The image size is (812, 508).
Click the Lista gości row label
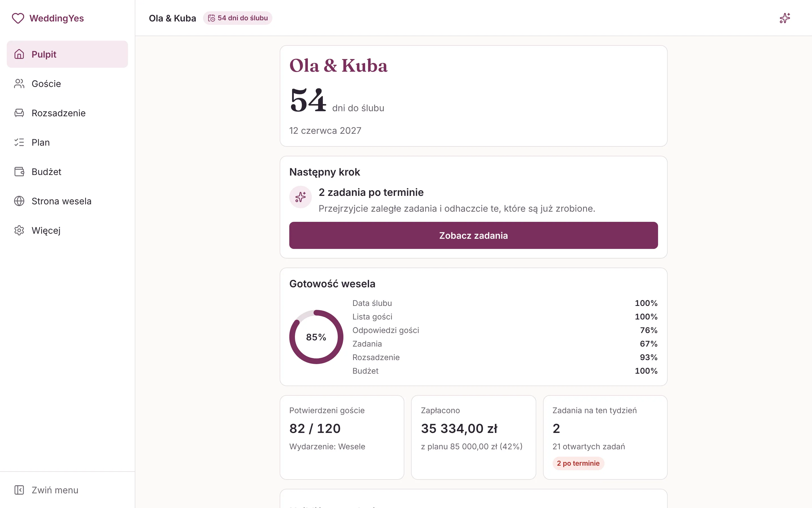372,317
